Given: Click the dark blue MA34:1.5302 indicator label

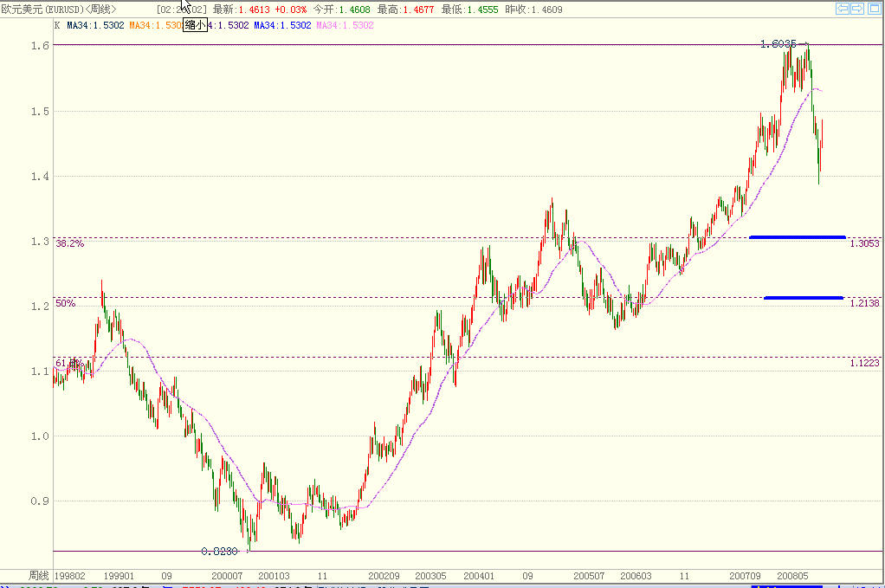Looking at the screenshot, I should [95, 25].
